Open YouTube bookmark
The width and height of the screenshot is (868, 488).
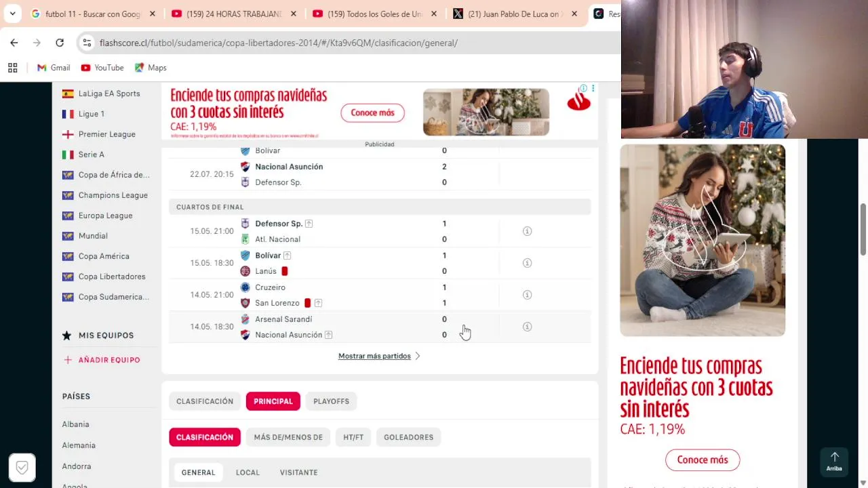click(102, 68)
